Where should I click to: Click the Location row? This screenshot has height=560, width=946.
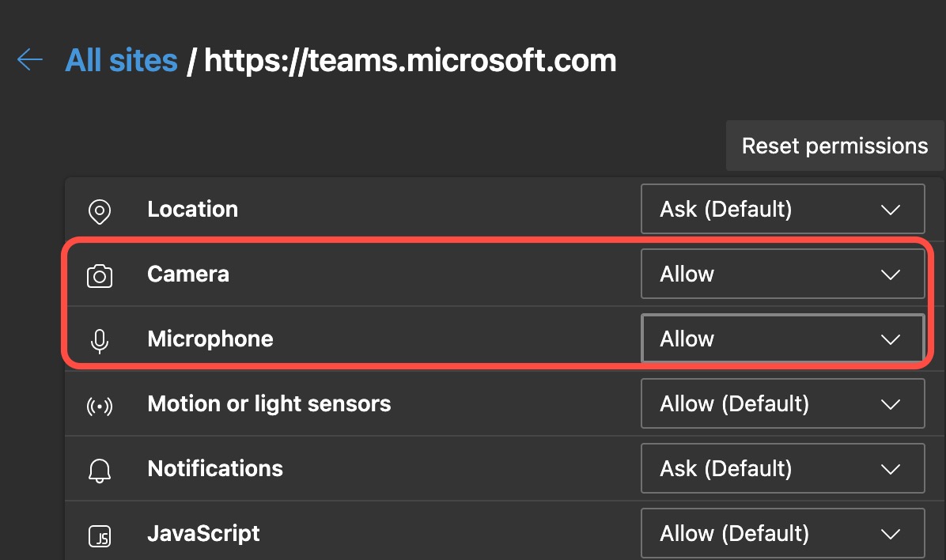pos(356,209)
